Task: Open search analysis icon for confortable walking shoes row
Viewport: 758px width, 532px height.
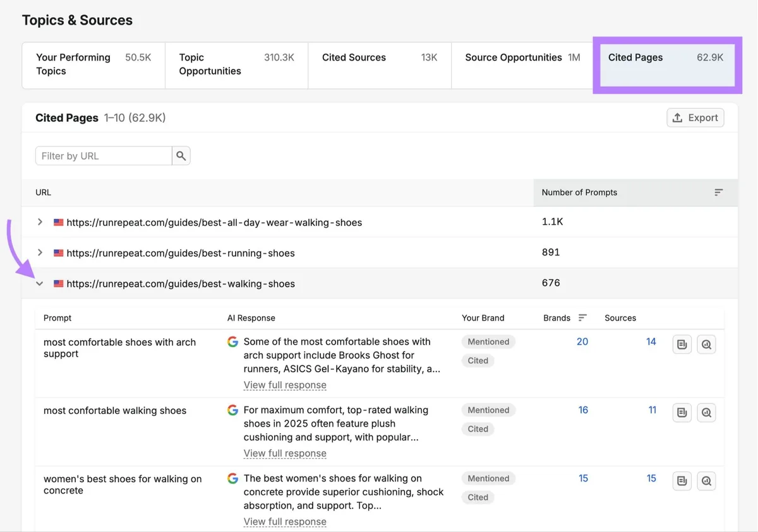Action: pyautogui.click(x=706, y=413)
